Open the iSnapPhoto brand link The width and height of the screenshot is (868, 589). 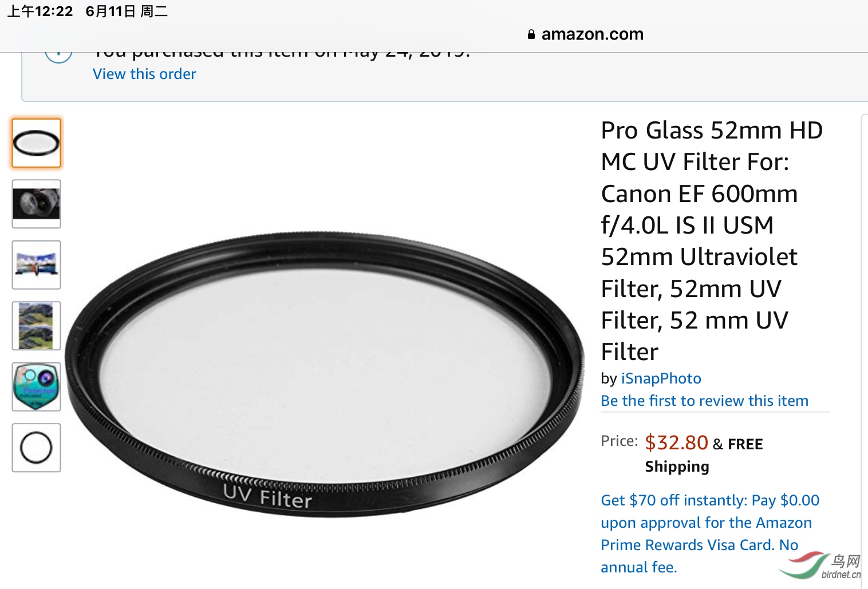(661, 378)
